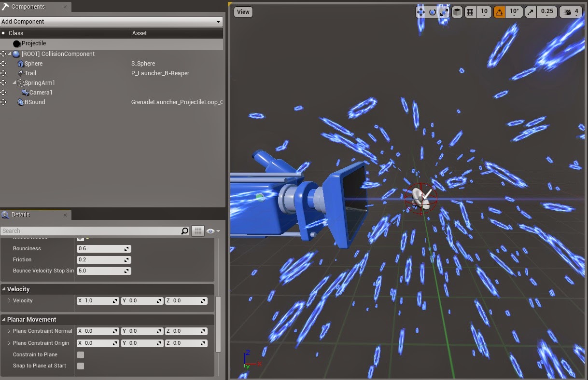Viewport: 588px width, 380px height.
Task: Open camera speed 4 setting
Action: (x=572, y=12)
